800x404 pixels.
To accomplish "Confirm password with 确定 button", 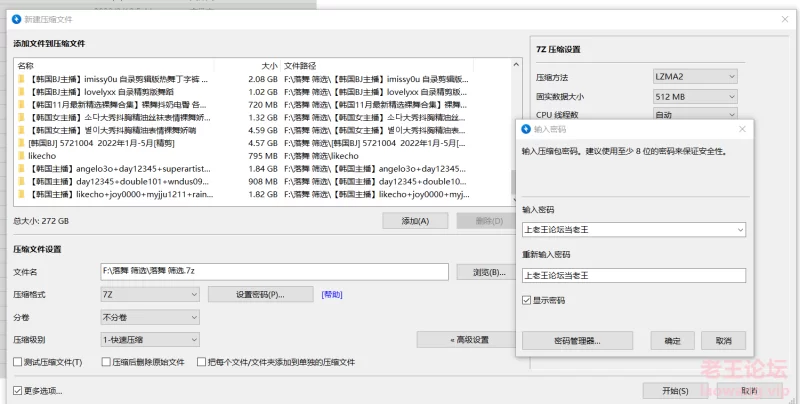I will tap(672, 341).
